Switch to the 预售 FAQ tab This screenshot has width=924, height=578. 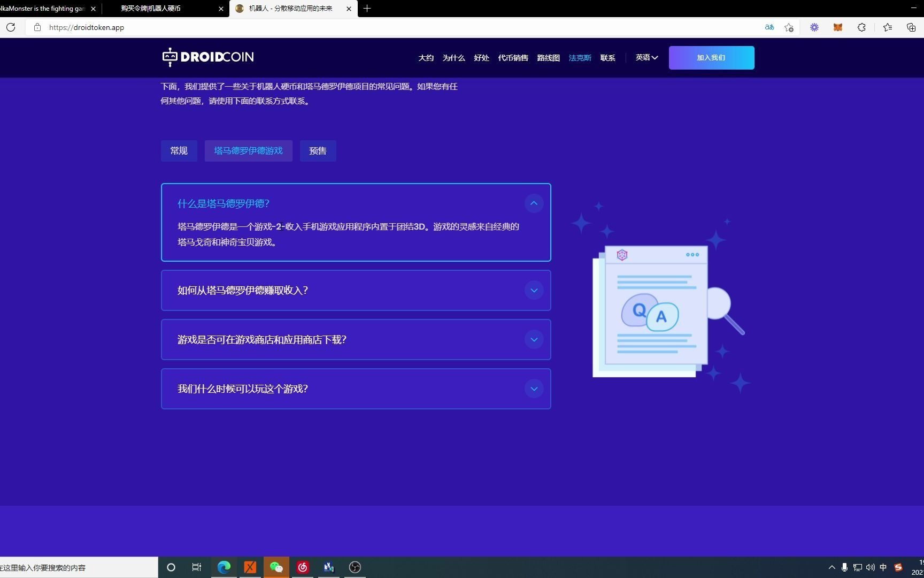pos(318,151)
